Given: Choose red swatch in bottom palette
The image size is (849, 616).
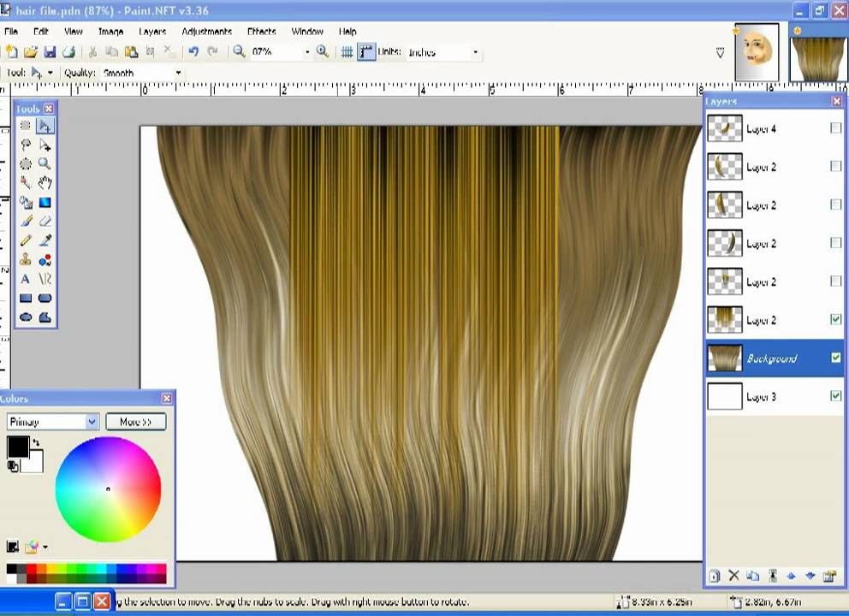Looking at the screenshot, I should (x=32, y=569).
